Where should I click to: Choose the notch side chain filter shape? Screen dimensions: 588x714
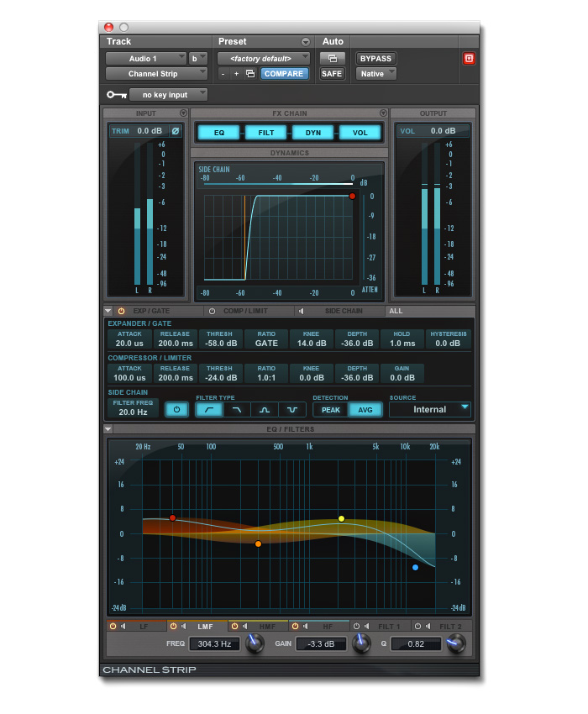point(292,410)
